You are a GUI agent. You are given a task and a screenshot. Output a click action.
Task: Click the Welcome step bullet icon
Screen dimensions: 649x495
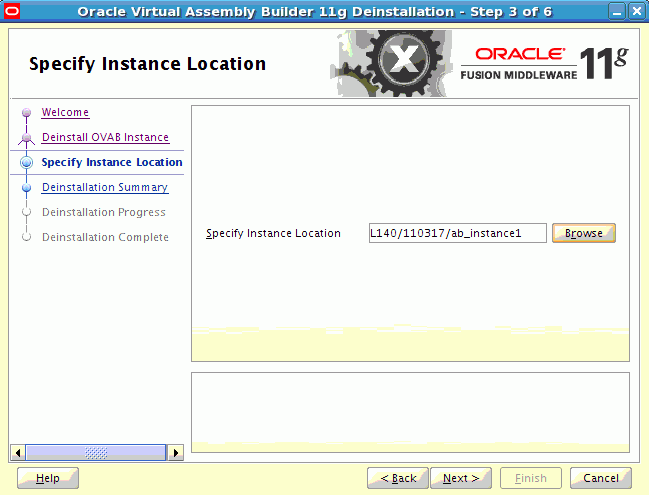[x=26, y=112]
